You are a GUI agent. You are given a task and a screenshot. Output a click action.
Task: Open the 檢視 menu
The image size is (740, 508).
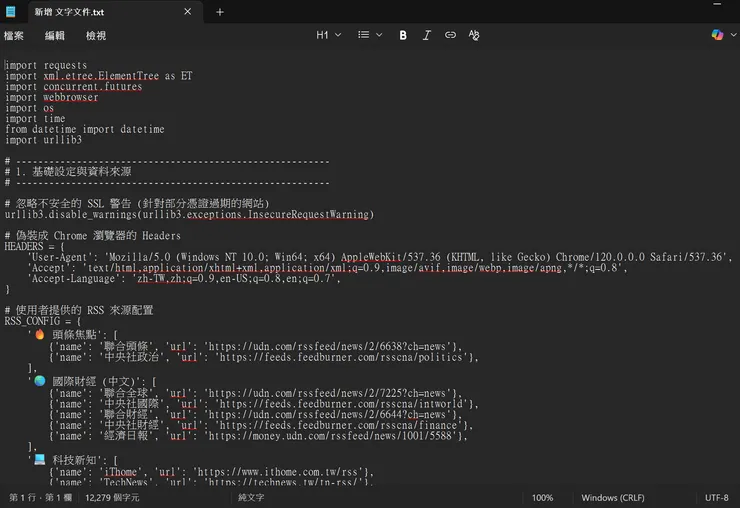96,35
